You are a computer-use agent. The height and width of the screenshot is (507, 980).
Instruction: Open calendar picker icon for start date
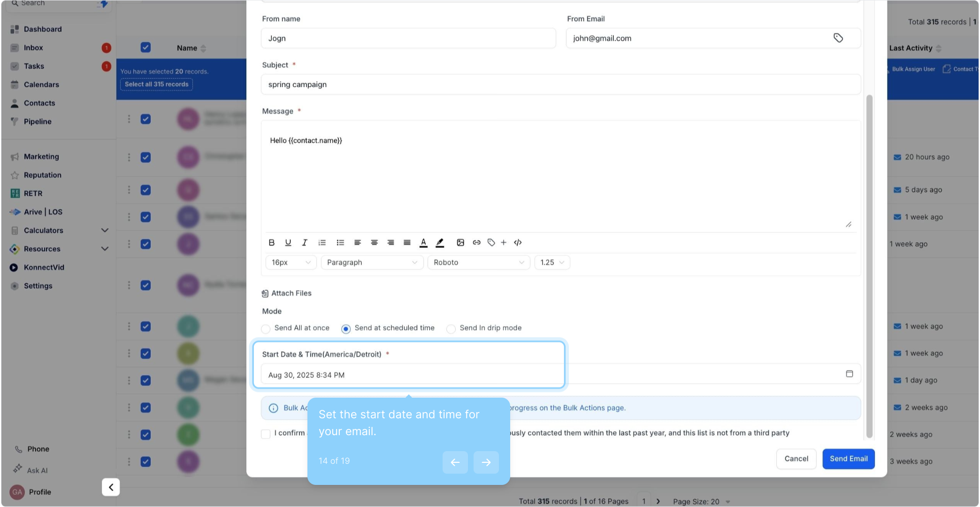pyautogui.click(x=849, y=374)
